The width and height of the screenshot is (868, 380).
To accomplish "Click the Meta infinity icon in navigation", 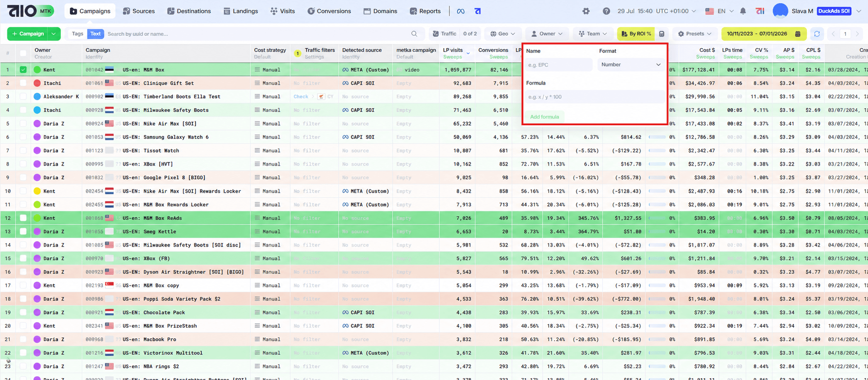I will (460, 11).
